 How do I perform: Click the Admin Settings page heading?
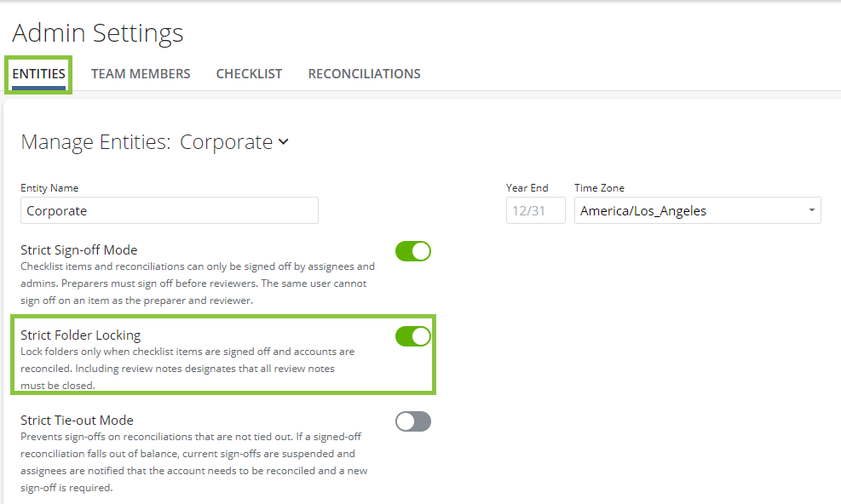point(98,33)
